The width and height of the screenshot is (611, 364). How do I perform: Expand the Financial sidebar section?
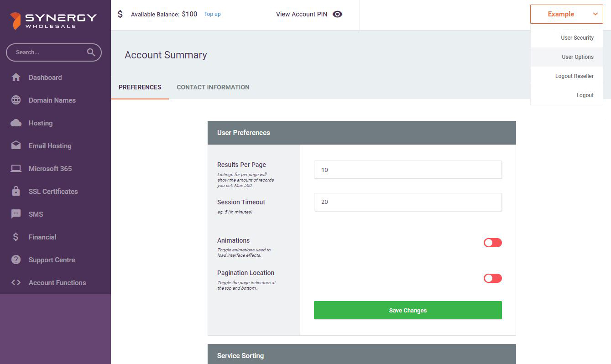click(42, 237)
